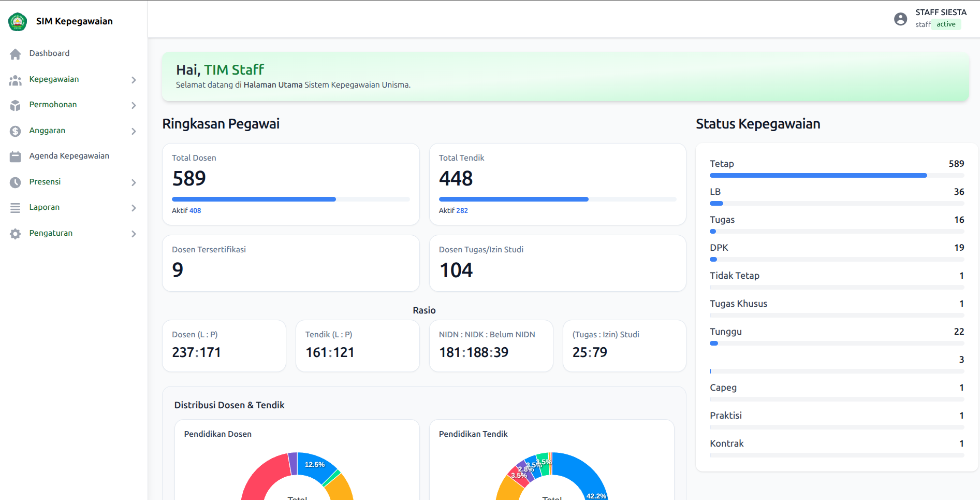
Task: Click the Laporan list icon
Action: coord(16,208)
